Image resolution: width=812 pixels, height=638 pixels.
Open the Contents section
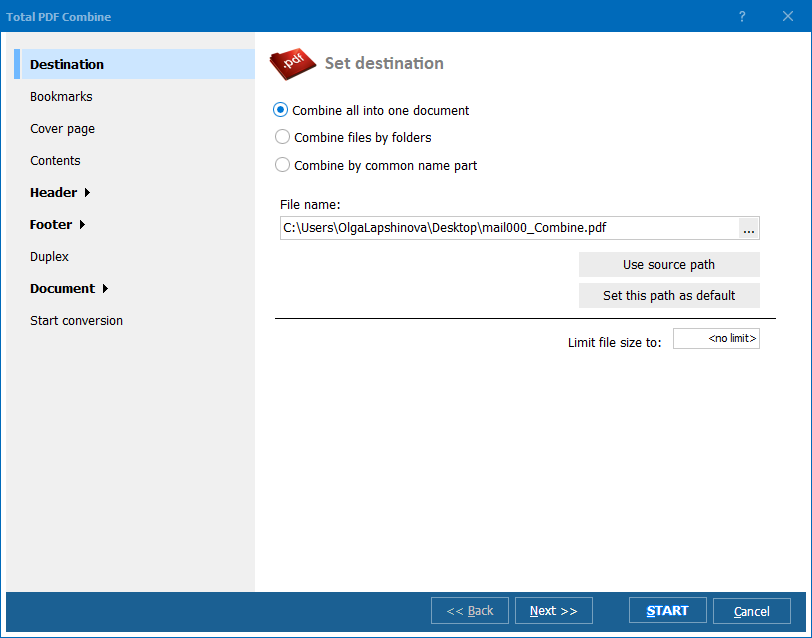point(55,161)
